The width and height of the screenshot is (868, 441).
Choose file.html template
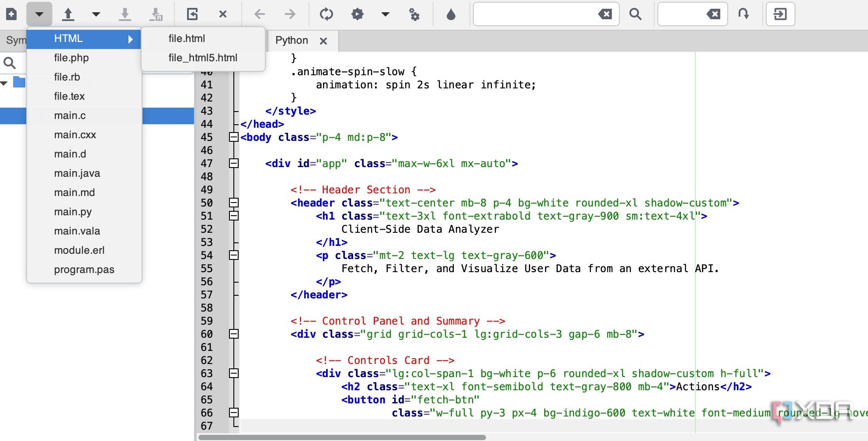tap(203, 38)
